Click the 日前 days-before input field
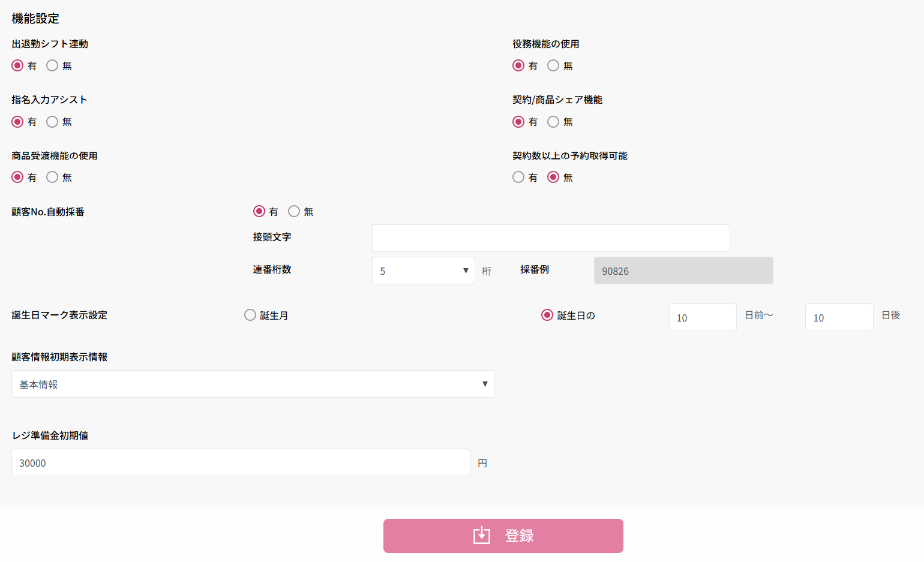924x562 pixels. (702, 317)
